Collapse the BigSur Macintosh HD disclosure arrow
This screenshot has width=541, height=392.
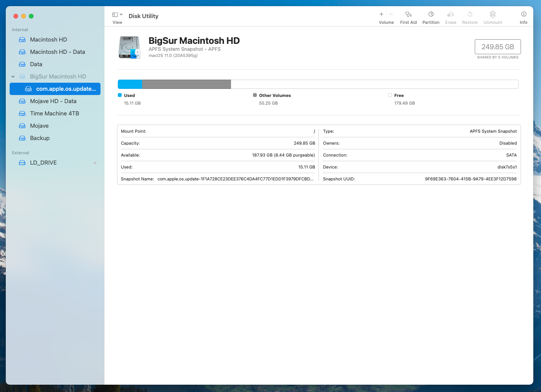point(13,77)
